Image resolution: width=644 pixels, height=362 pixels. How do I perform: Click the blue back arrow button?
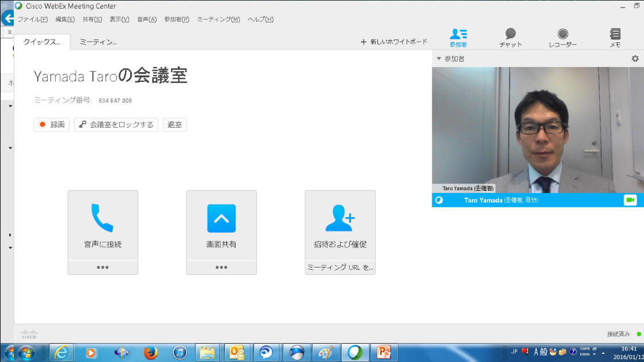(x=8, y=18)
